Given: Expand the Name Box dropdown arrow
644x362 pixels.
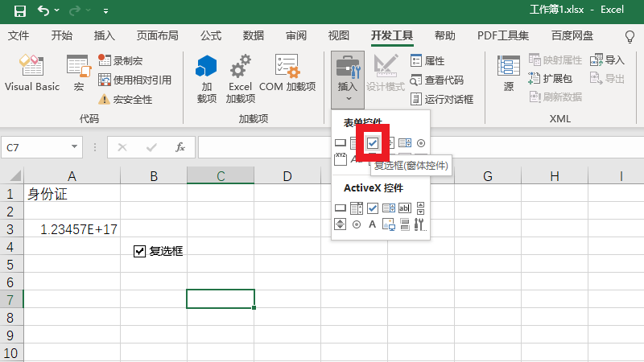Looking at the screenshot, I should point(75,147).
